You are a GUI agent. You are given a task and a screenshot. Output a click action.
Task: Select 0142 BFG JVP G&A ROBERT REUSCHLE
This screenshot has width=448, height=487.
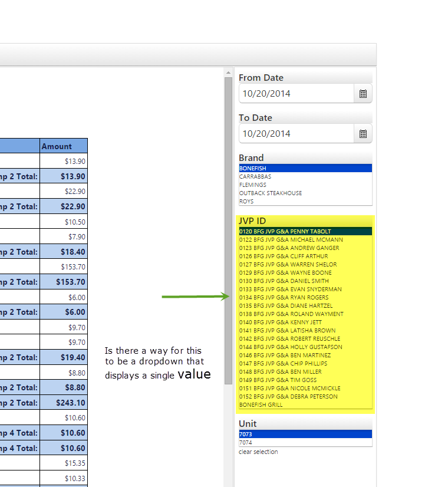[x=305, y=338]
